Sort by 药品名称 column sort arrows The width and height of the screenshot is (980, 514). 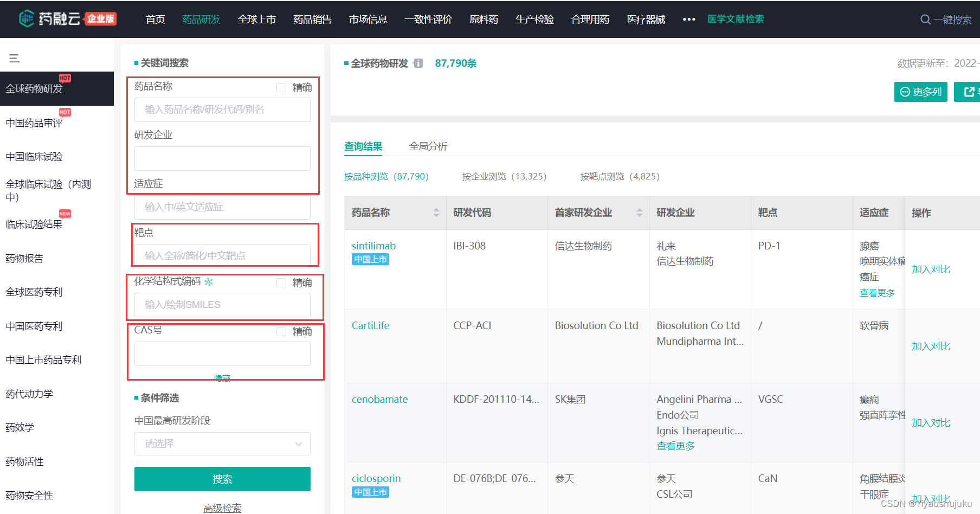click(x=436, y=213)
